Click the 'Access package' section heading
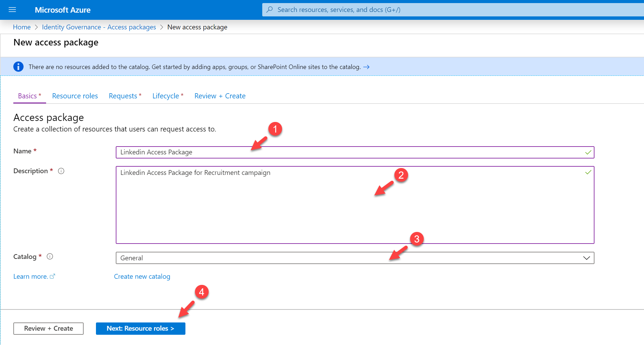Image resolution: width=644 pixels, height=345 pixels. tap(48, 118)
